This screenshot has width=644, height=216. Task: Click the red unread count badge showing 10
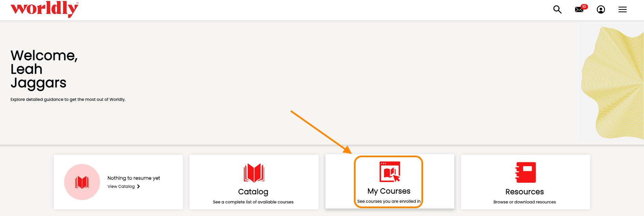click(584, 6)
